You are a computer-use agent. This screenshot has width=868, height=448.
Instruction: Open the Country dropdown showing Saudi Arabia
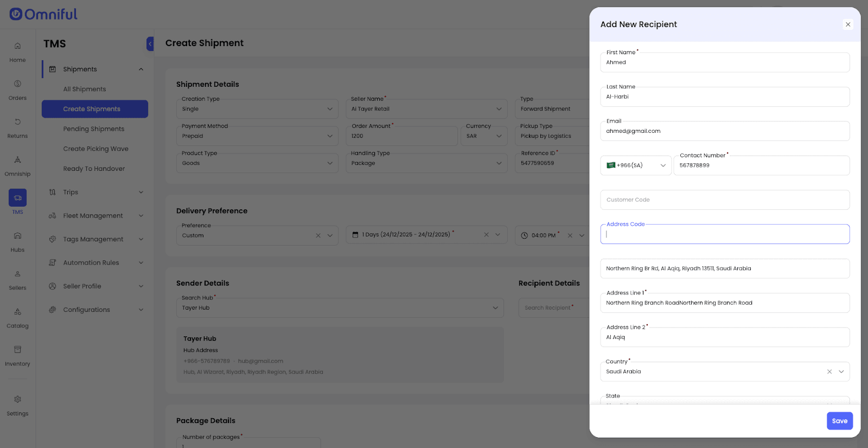[841, 372]
